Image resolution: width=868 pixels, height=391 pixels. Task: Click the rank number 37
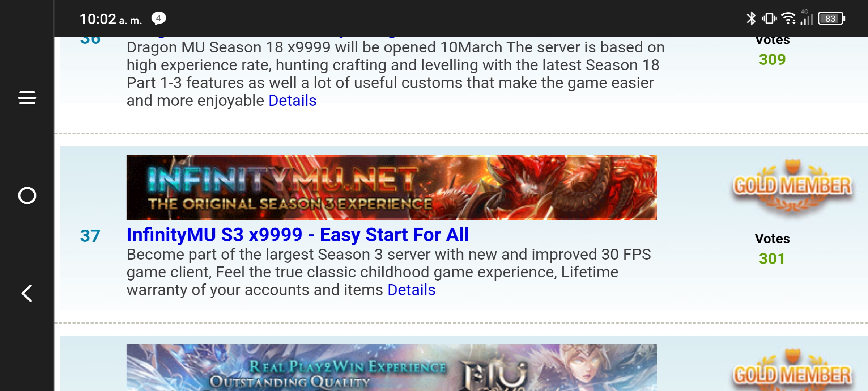[x=90, y=236]
